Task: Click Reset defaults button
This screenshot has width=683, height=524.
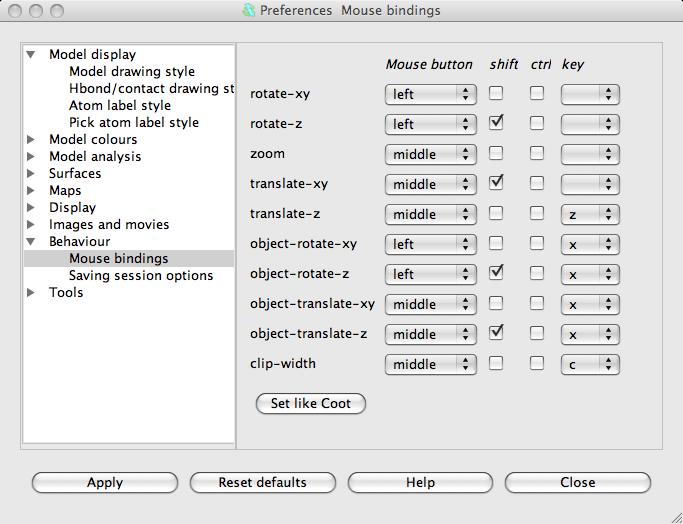Action: (262, 483)
